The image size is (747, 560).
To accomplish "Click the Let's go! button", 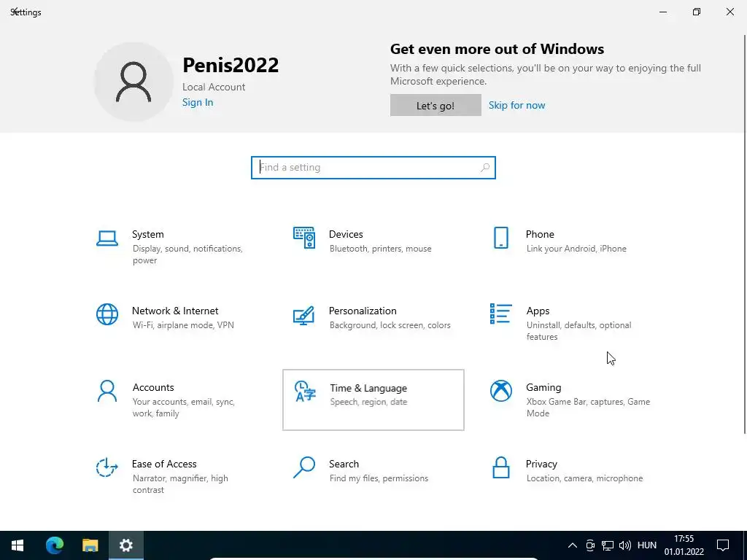I will click(436, 105).
